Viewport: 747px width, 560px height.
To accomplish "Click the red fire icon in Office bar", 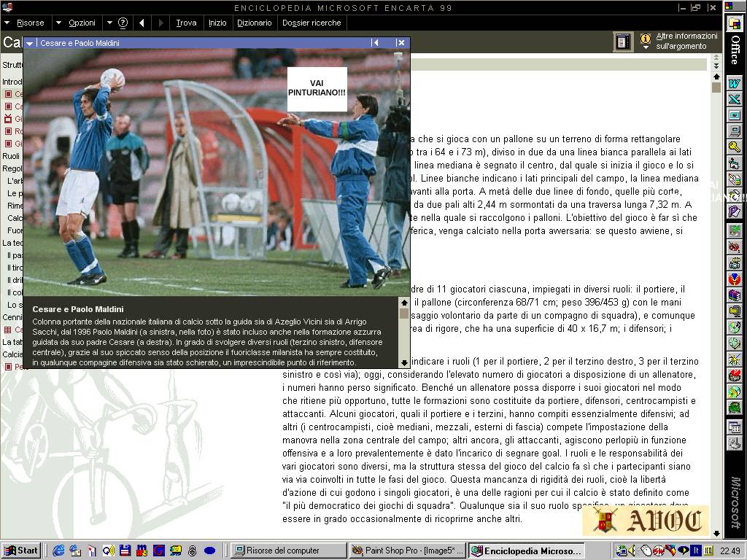I will (x=734, y=376).
